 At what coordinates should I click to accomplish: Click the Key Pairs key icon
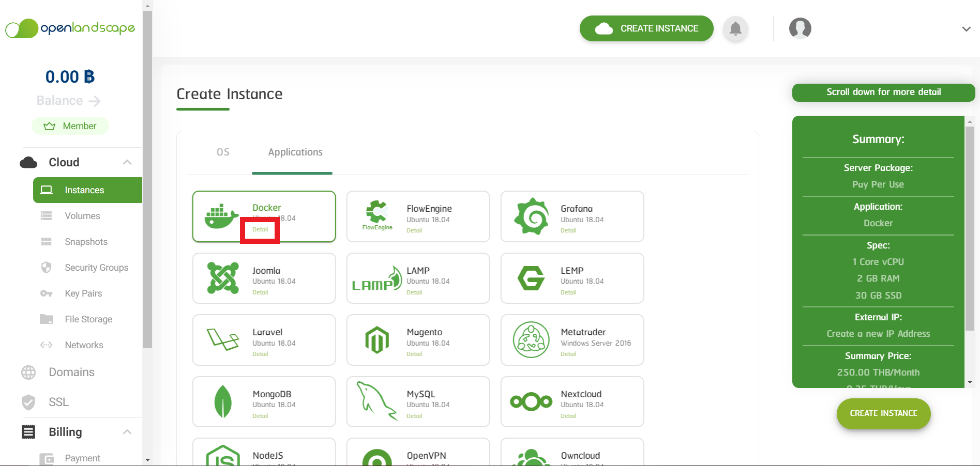click(47, 293)
